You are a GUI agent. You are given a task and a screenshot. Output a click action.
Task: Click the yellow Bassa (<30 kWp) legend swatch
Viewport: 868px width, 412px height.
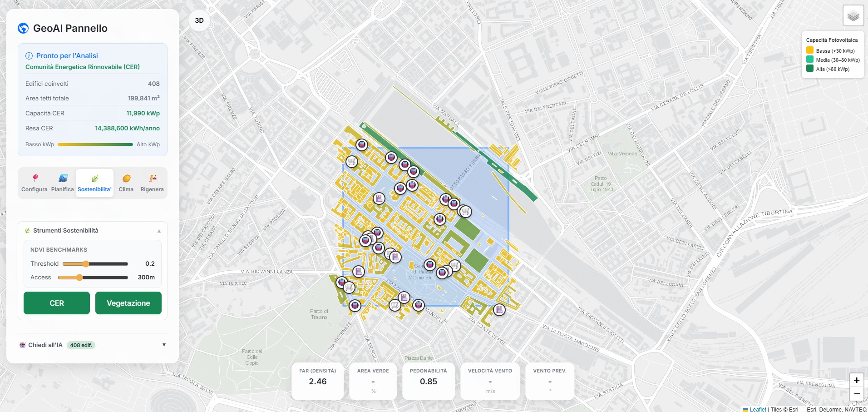pos(810,50)
